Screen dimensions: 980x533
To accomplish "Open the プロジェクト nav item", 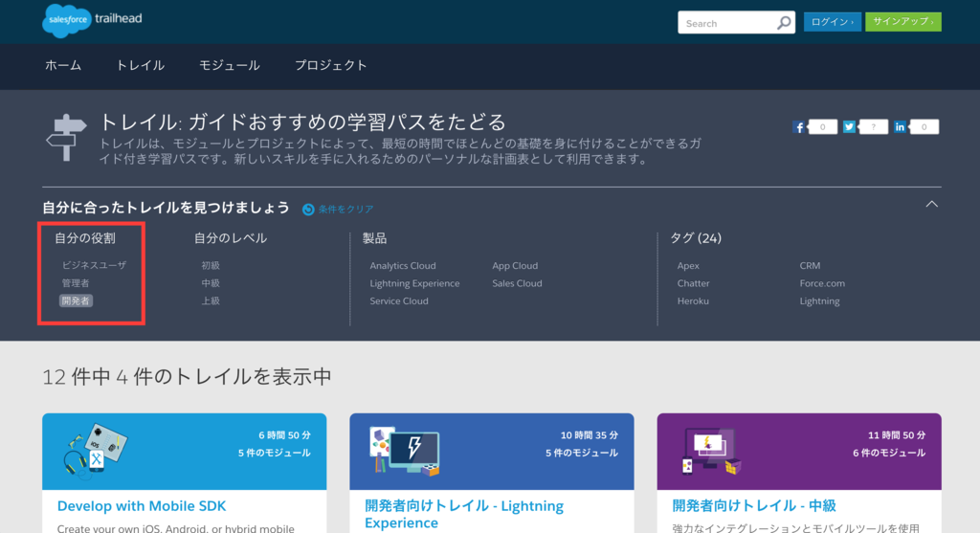I will [330, 65].
